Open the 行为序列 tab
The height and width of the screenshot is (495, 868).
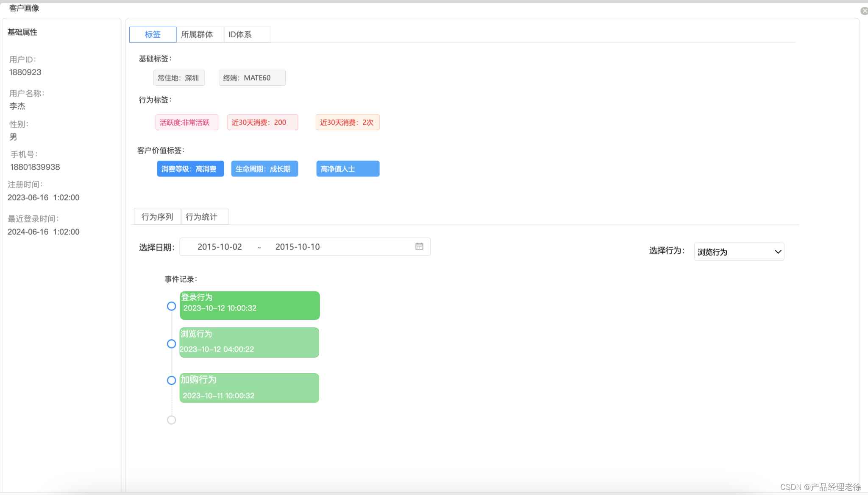coord(157,217)
